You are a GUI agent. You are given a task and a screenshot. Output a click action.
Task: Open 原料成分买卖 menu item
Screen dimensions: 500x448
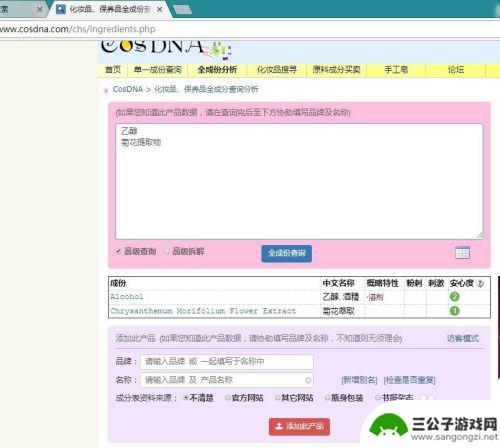click(x=336, y=70)
